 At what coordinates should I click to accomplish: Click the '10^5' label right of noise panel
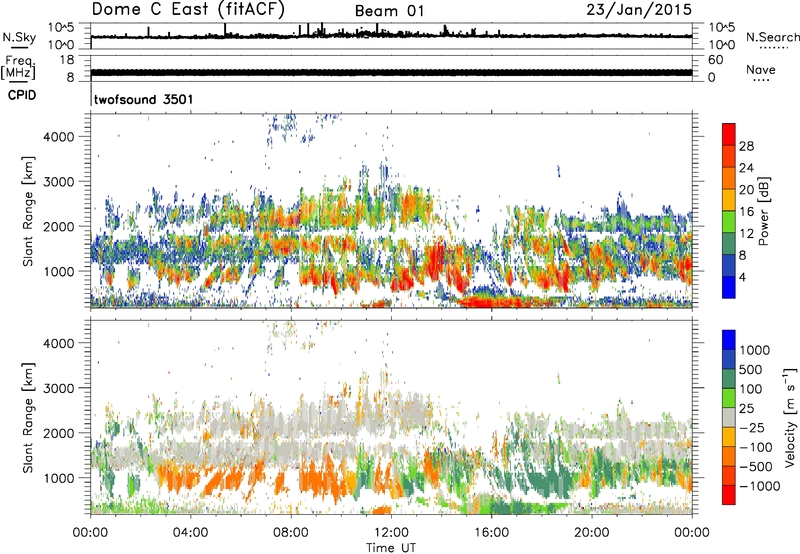(721, 27)
